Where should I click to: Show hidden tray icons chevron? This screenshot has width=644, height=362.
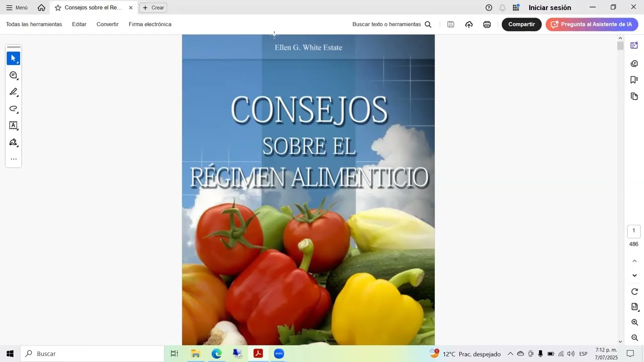click(x=510, y=354)
